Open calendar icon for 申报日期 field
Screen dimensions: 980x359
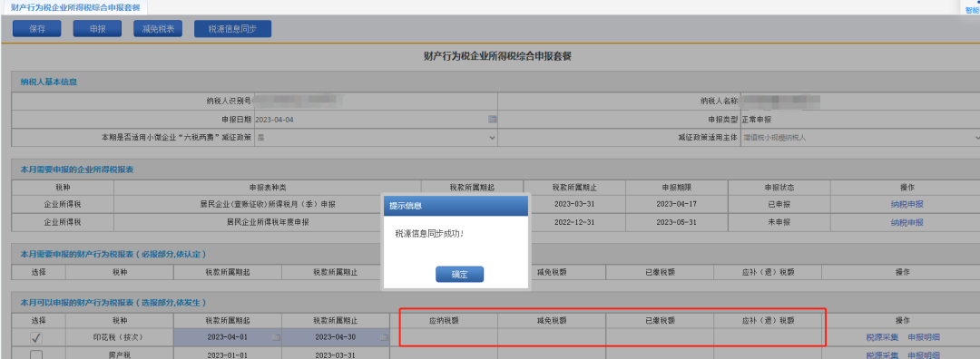click(x=492, y=119)
